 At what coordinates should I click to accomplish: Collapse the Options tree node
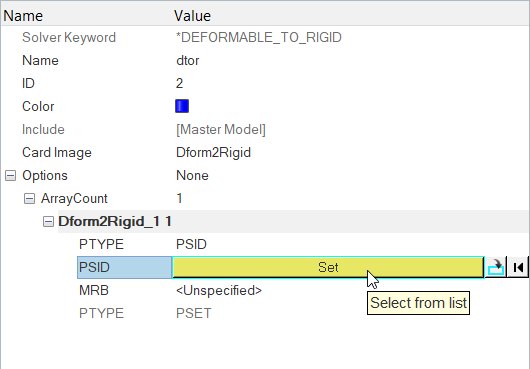click(10, 175)
